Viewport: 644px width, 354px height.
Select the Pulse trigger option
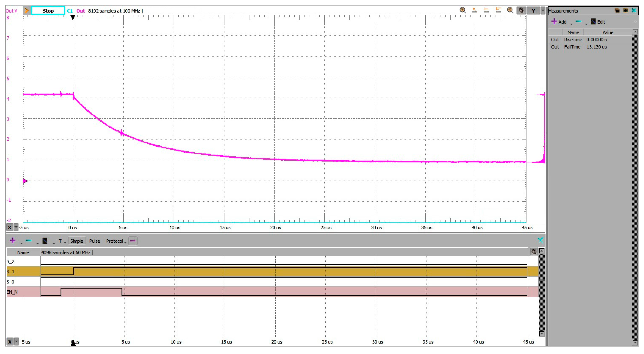click(x=94, y=241)
